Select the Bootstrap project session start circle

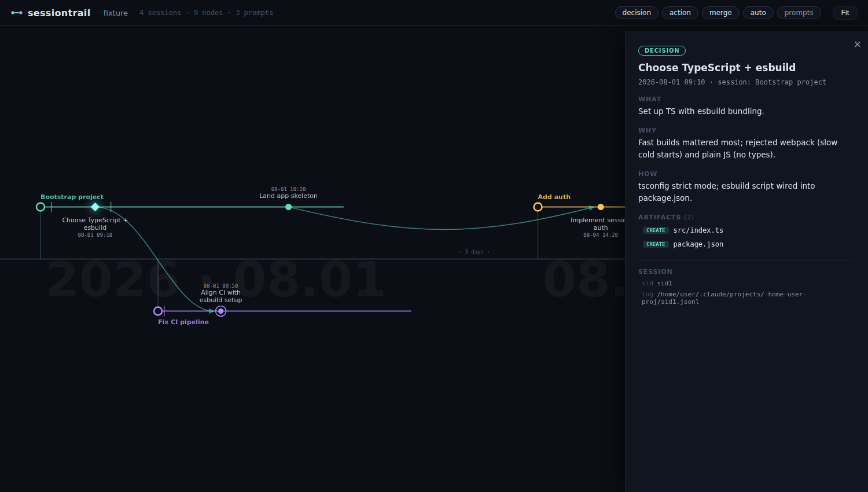coord(41,207)
